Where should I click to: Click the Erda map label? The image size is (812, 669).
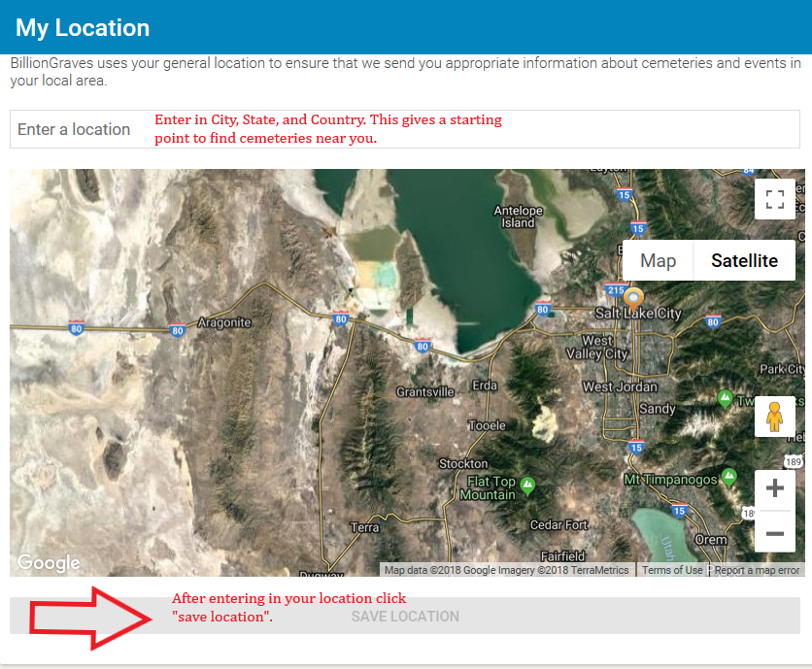point(485,385)
